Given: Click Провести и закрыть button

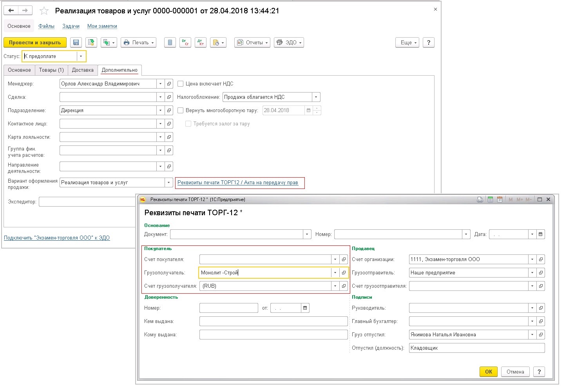Looking at the screenshot, I should 35,42.
